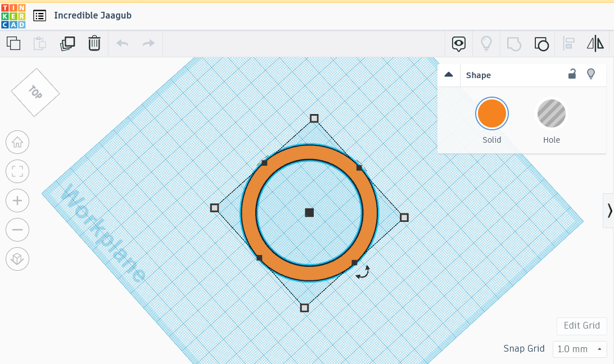Zoom in with plus button
614x364 pixels.
(x=17, y=201)
